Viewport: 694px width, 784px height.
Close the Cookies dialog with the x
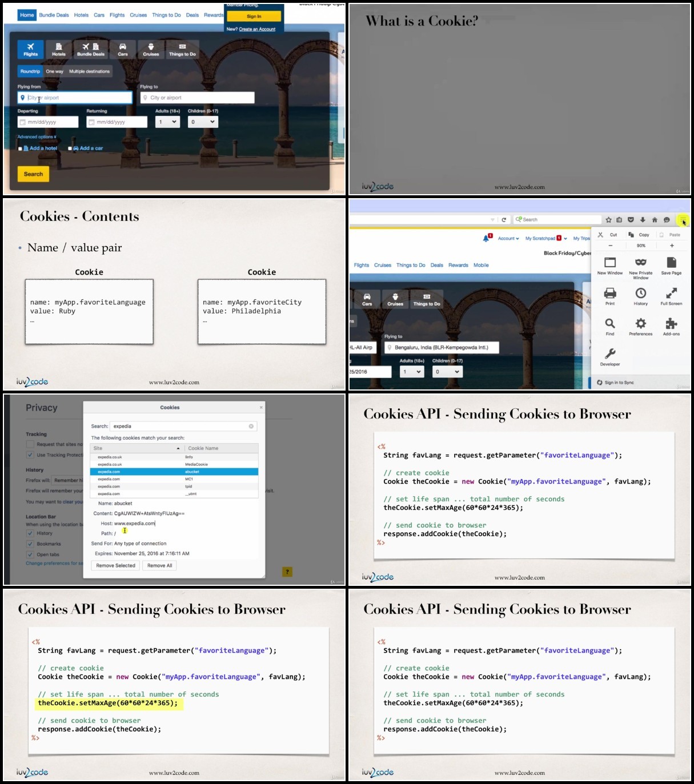tap(261, 408)
